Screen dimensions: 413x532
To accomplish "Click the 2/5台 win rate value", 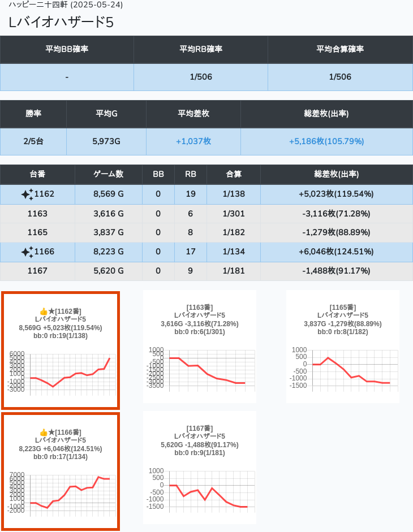I will point(33,141).
